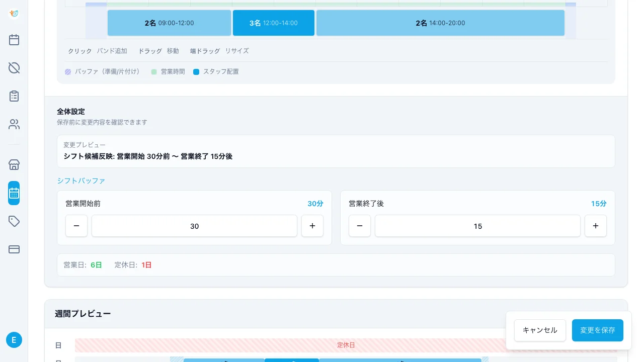The width and height of the screenshot is (644, 362).
Task: Open the staff users sidebar icon
Action: click(14, 124)
